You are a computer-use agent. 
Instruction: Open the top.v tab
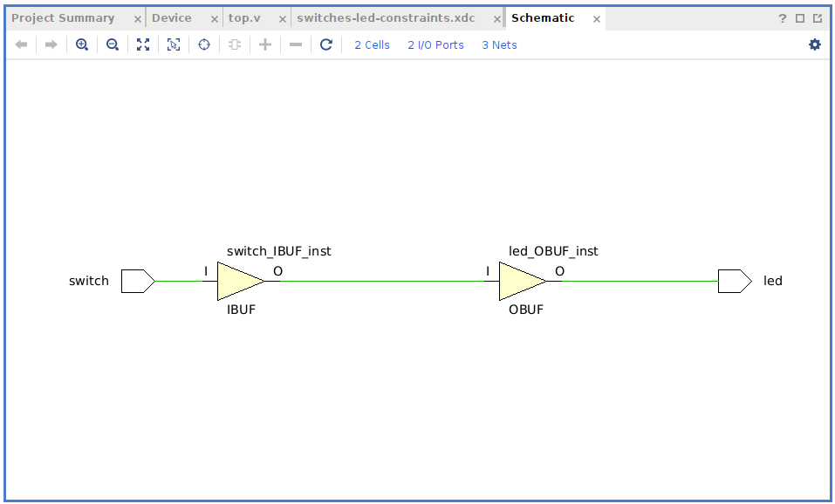[244, 17]
